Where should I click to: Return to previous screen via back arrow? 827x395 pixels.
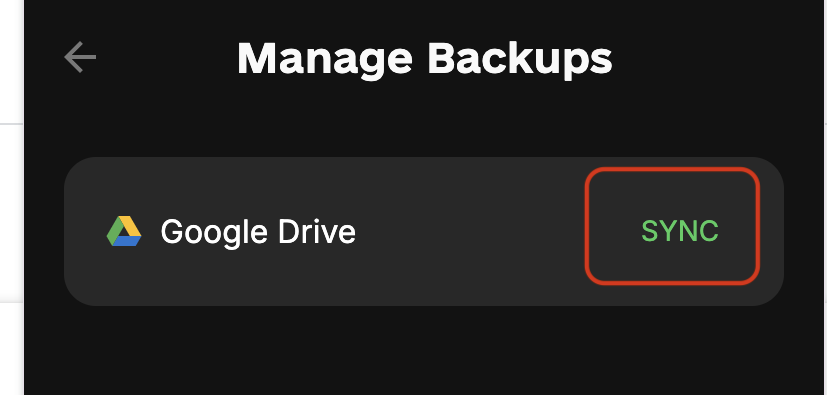80,57
